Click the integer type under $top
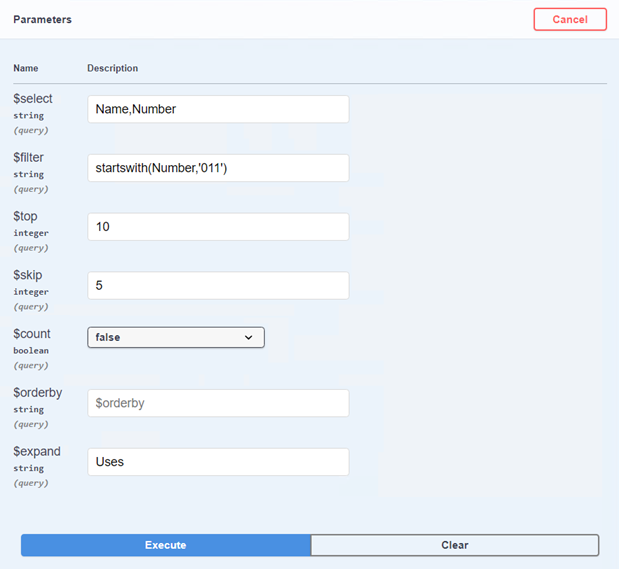The image size is (619, 569). point(31,233)
